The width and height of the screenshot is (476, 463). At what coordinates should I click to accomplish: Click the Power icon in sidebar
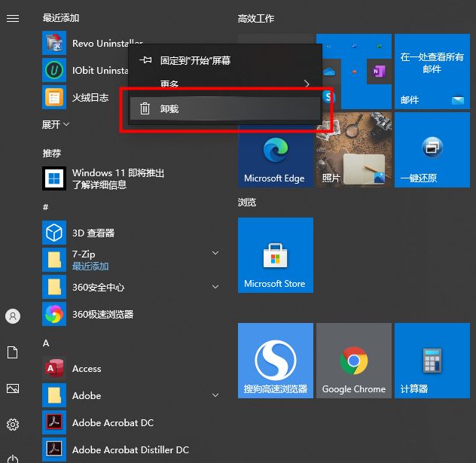13,458
